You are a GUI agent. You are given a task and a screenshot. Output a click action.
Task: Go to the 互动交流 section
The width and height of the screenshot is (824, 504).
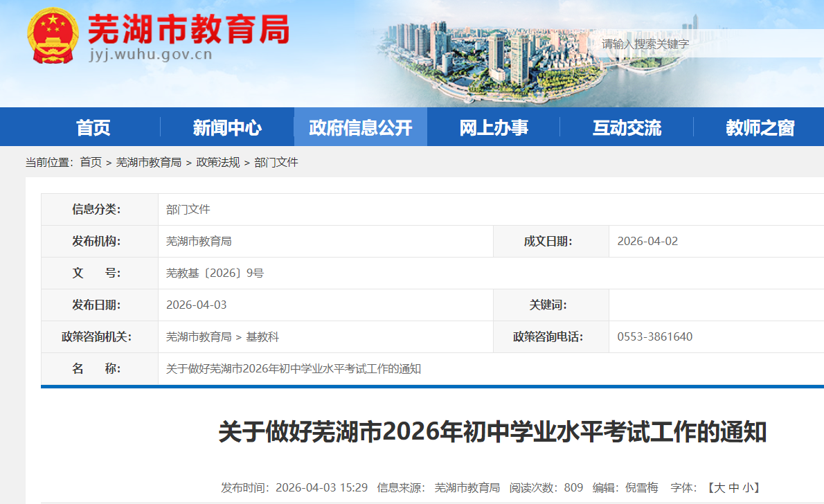627,127
